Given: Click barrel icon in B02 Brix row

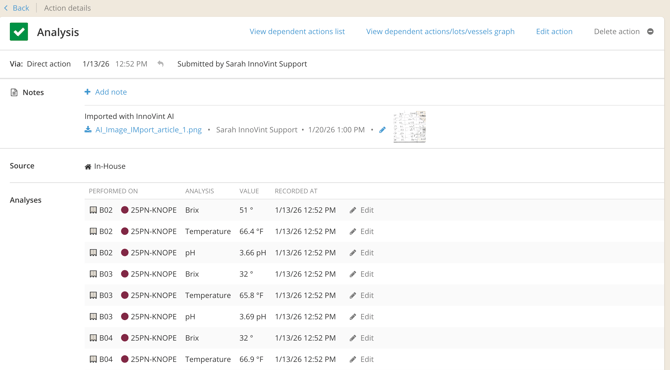Looking at the screenshot, I should tap(93, 210).
